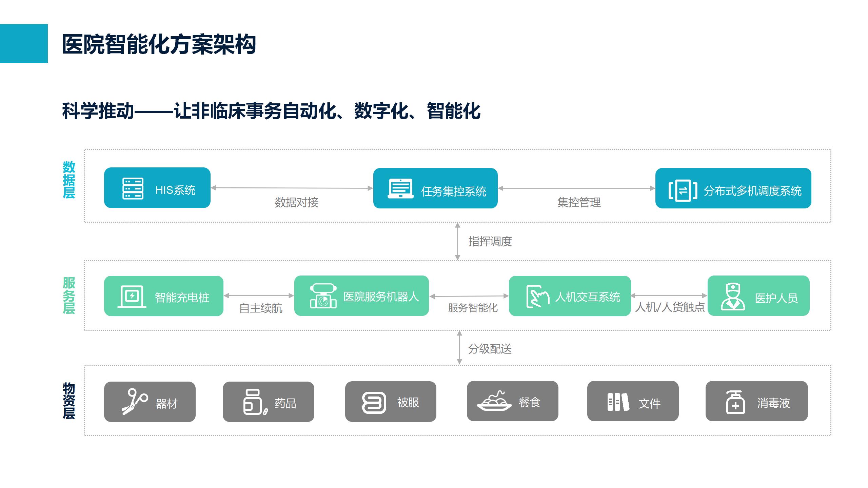Click the 医院服务机器人 robot icon

[323, 296]
